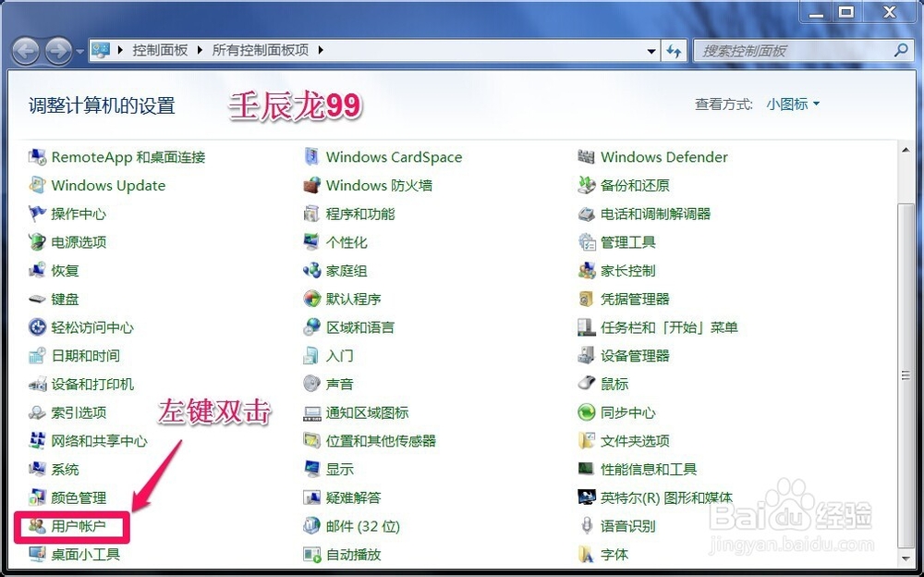
Task: Open the 凭据管理器 link
Action: [x=635, y=299]
